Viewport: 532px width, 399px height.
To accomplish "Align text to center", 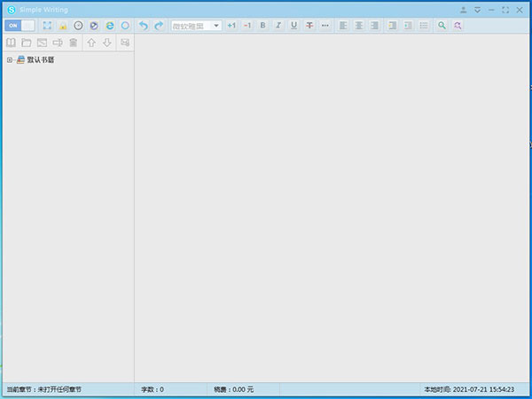I will coord(359,26).
